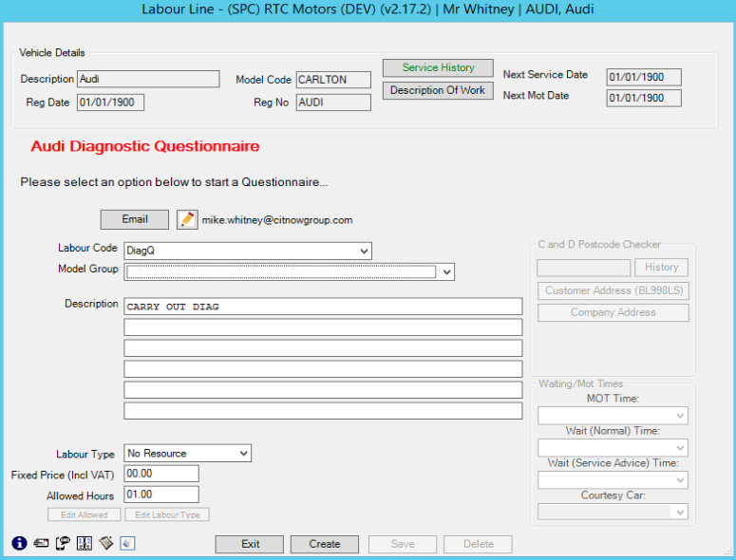736x560 pixels.
Task: Click the SMS phone icon
Action: (x=63, y=543)
